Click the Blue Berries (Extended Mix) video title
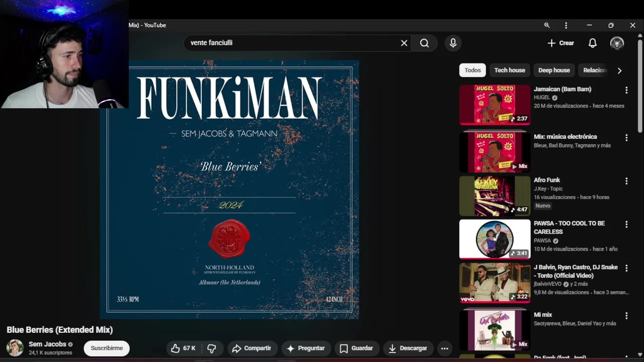The height and width of the screenshot is (362, 644). coord(60,330)
